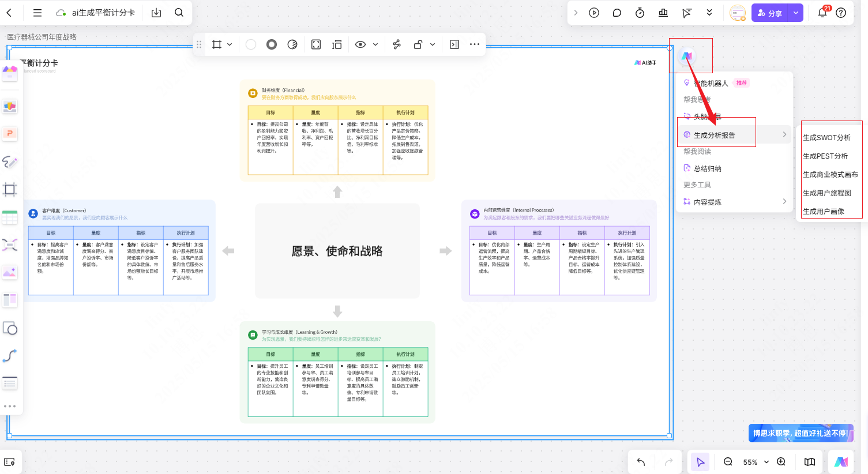
Task: Select the pointer cursor mode button
Action: [x=700, y=462]
